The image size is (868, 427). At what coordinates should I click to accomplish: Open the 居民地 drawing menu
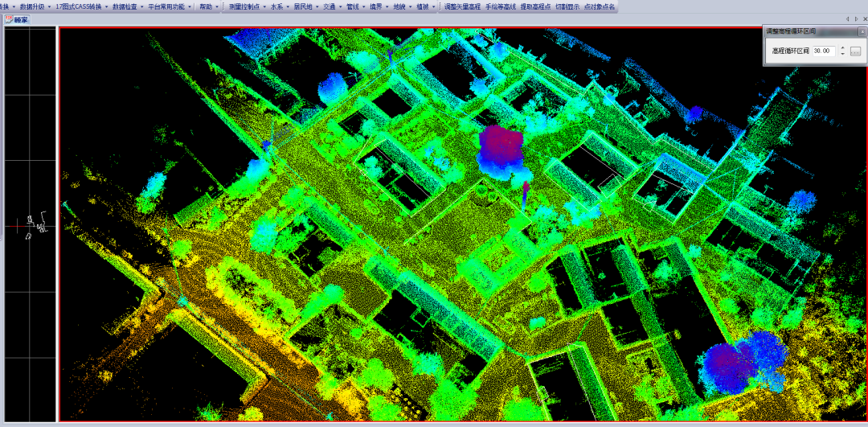(304, 6)
